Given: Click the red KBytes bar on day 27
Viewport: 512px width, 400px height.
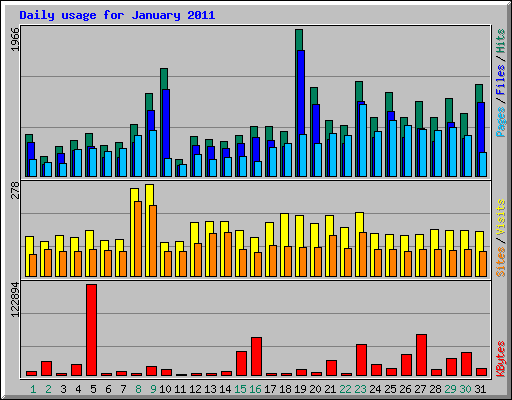Looking at the screenshot, I should [x=422, y=355].
